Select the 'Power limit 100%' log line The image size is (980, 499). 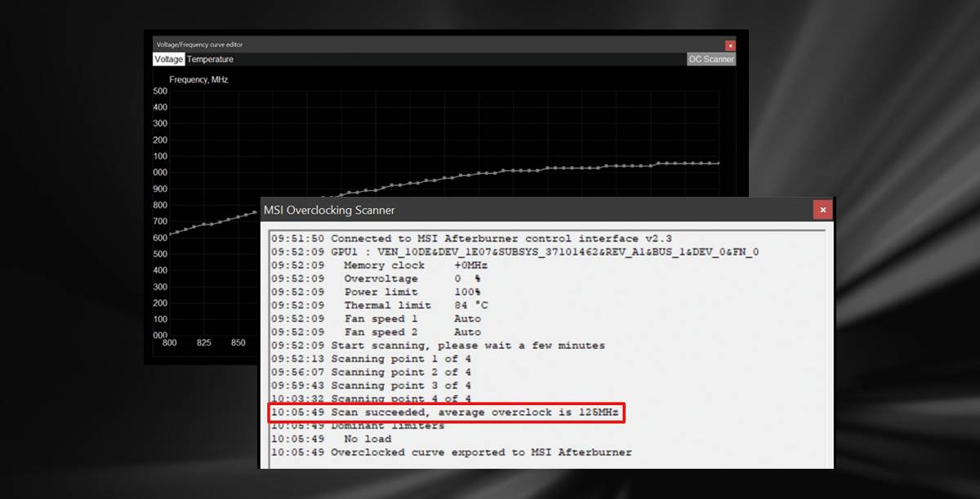pyautogui.click(x=376, y=292)
